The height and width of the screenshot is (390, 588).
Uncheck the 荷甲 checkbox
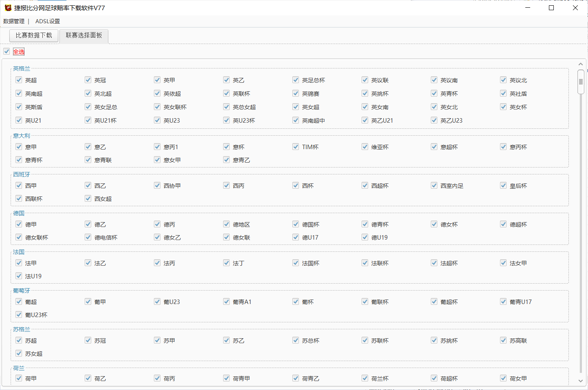coord(19,378)
